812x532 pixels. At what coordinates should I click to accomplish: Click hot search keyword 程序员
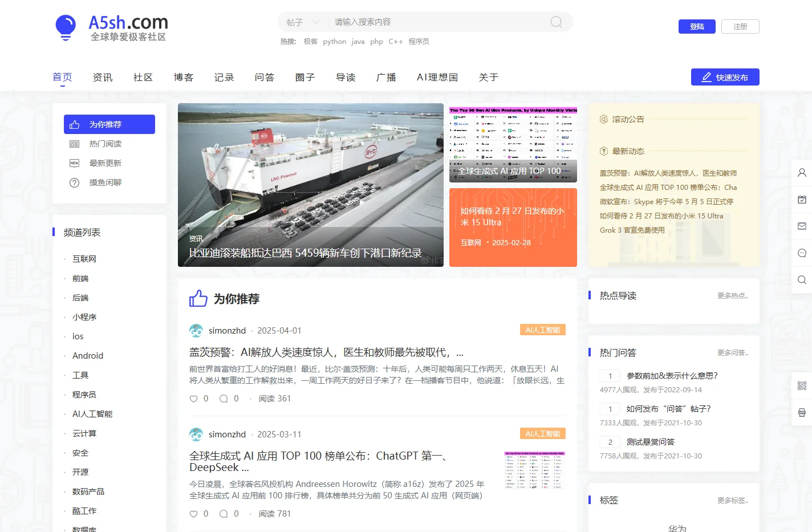[x=419, y=42]
